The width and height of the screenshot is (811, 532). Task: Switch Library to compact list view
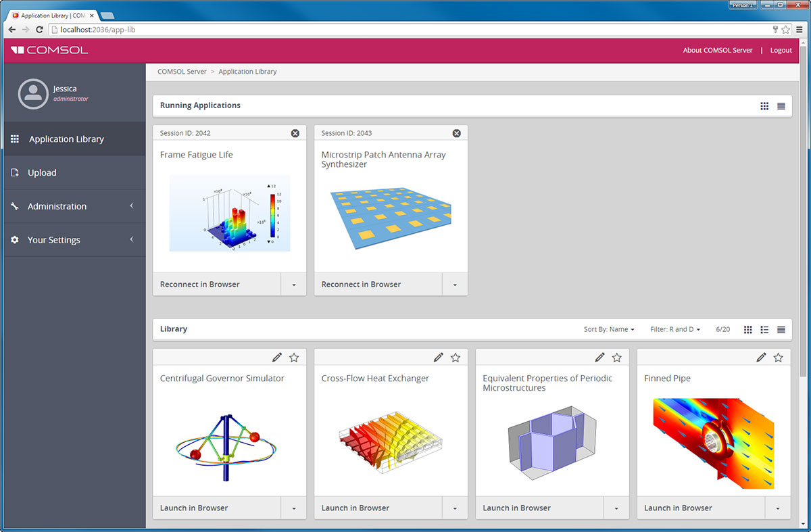[x=781, y=330]
